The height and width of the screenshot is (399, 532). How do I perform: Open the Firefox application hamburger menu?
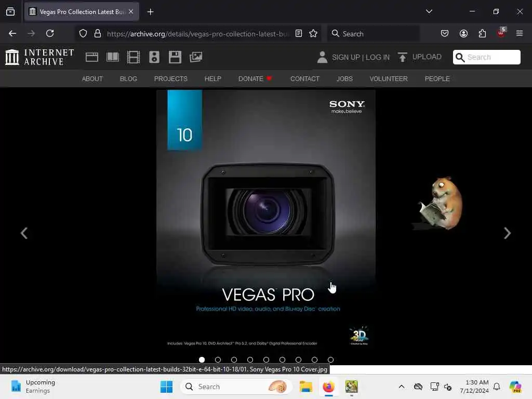click(520, 33)
